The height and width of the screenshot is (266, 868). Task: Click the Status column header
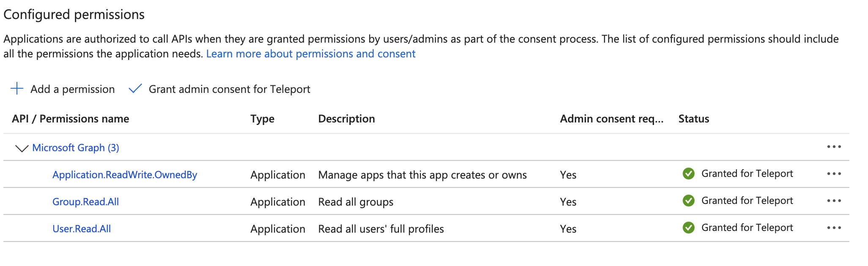coord(694,119)
